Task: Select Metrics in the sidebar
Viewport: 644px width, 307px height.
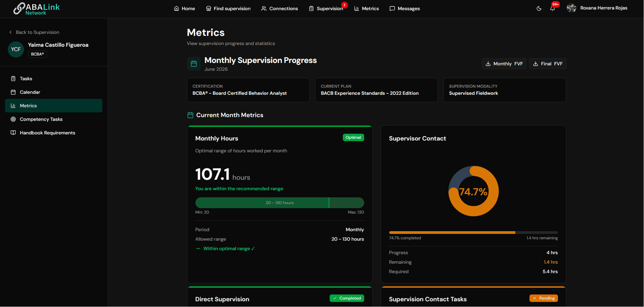Action: 54,106
